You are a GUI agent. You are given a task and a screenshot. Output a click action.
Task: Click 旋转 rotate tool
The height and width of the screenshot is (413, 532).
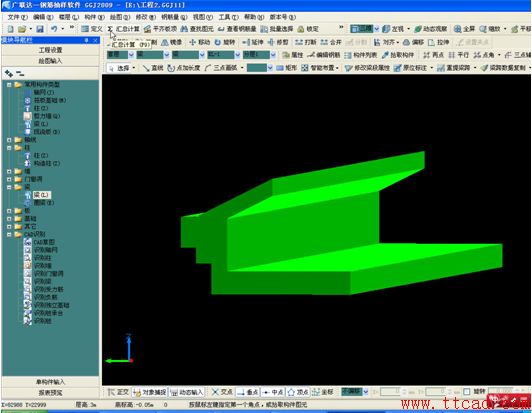click(225, 42)
